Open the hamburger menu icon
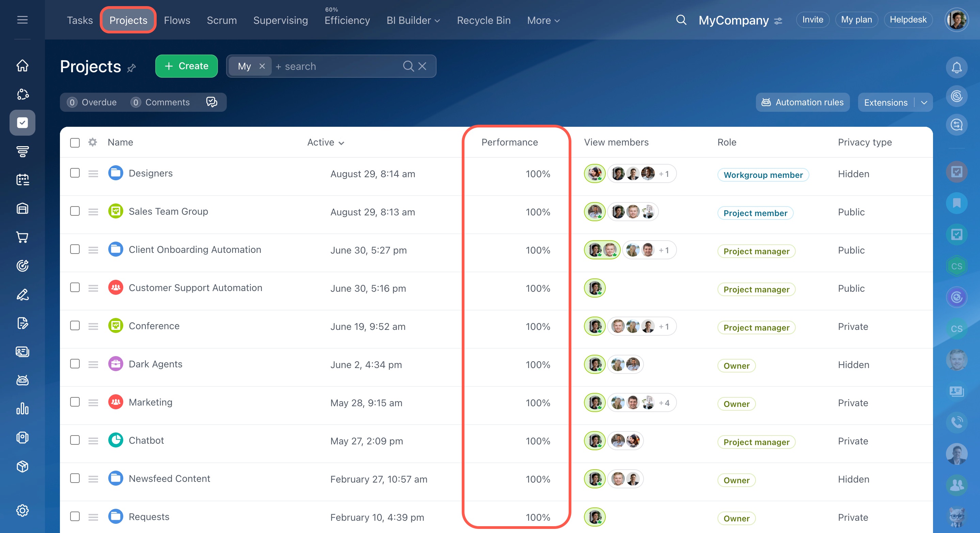Image resolution: width=980 pixels, height=533 pixels. (22, 20)
